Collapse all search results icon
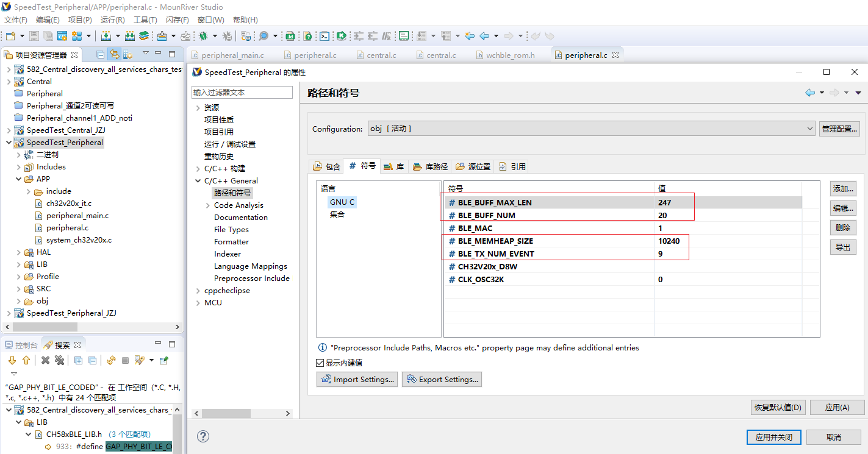Viewport: 868px width, 454px height. 92,360
